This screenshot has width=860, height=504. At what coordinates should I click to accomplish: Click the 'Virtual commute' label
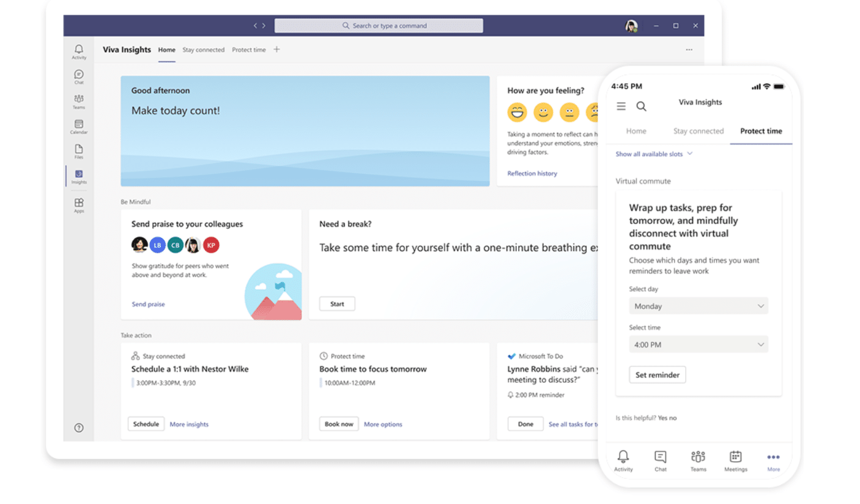click(643, 182)
